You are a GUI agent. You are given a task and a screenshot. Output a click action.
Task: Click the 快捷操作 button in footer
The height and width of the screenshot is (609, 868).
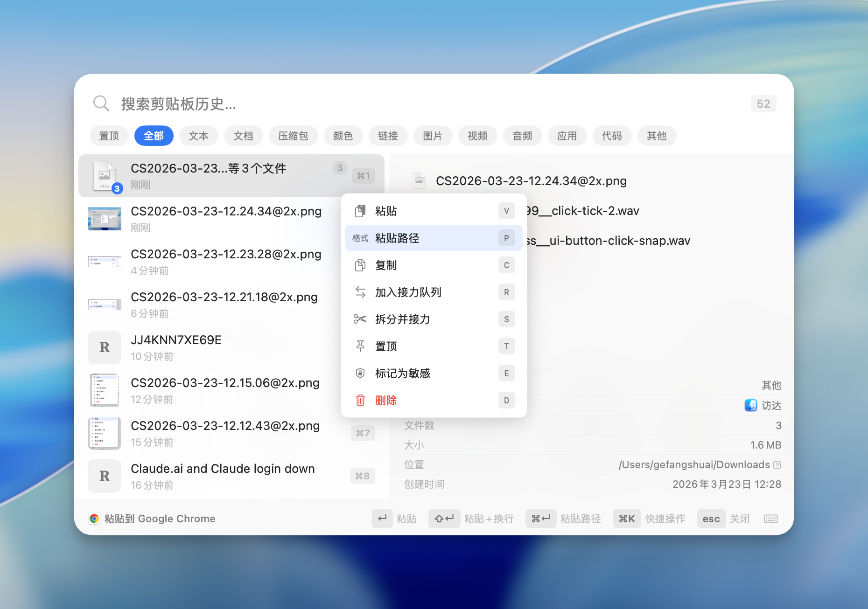click(649, 519)
